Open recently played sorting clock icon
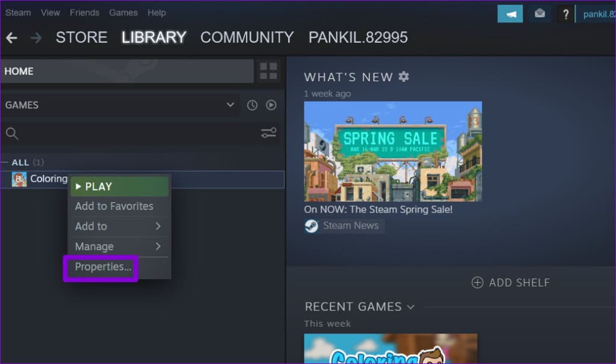The image size is (616, 364). [252, 105]
